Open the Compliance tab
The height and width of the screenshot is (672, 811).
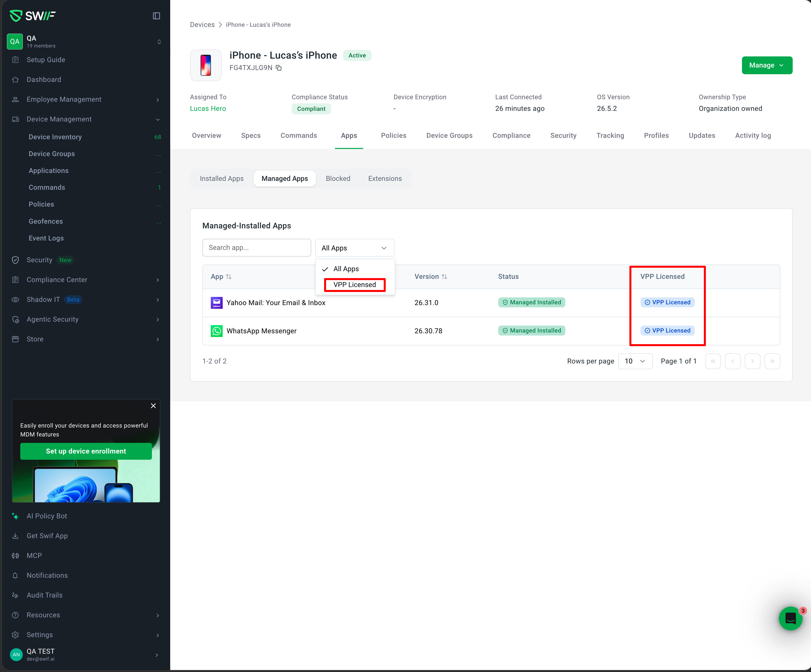[x=511, y=136]
